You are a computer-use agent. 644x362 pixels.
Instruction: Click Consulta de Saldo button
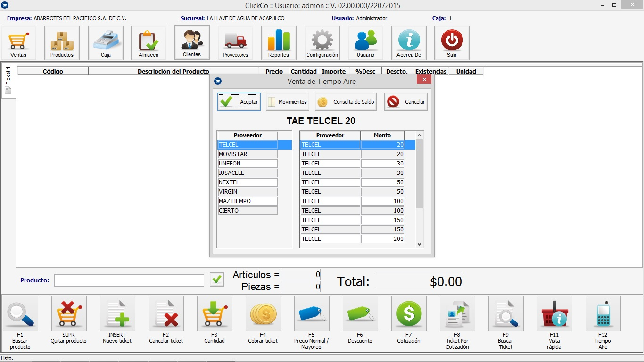point(346,102)
